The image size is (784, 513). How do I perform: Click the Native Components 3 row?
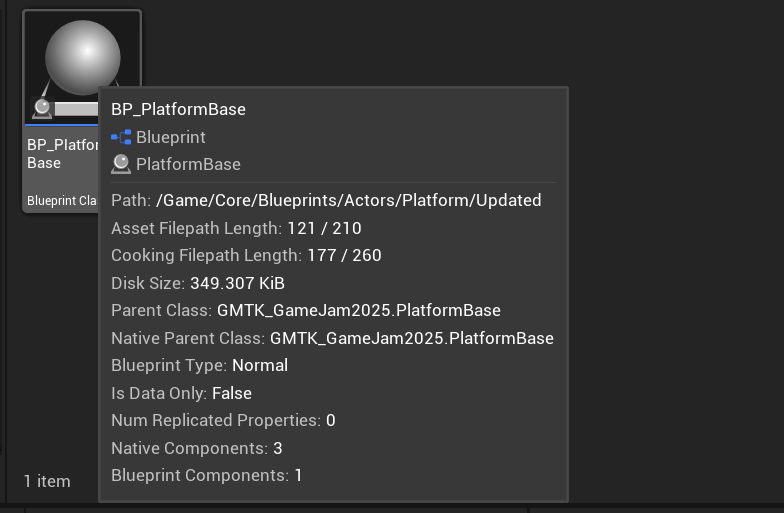196,448
